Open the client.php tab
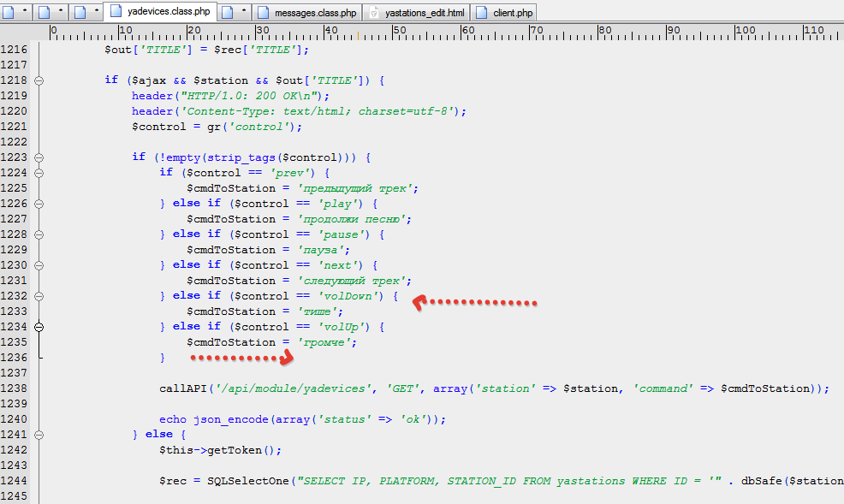Viewport: 844px width, 504px height. (x=504, y=12)
